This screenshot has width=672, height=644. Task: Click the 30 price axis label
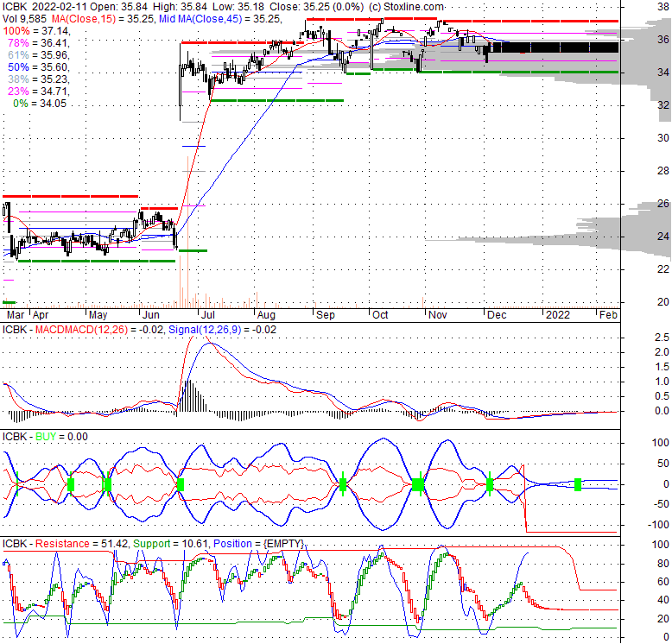click(x=663, y=138)
